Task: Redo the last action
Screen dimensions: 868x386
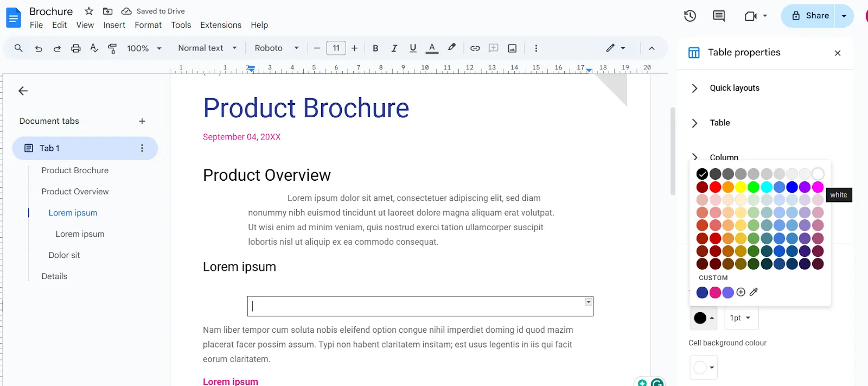Action: [x=57, y=48]
